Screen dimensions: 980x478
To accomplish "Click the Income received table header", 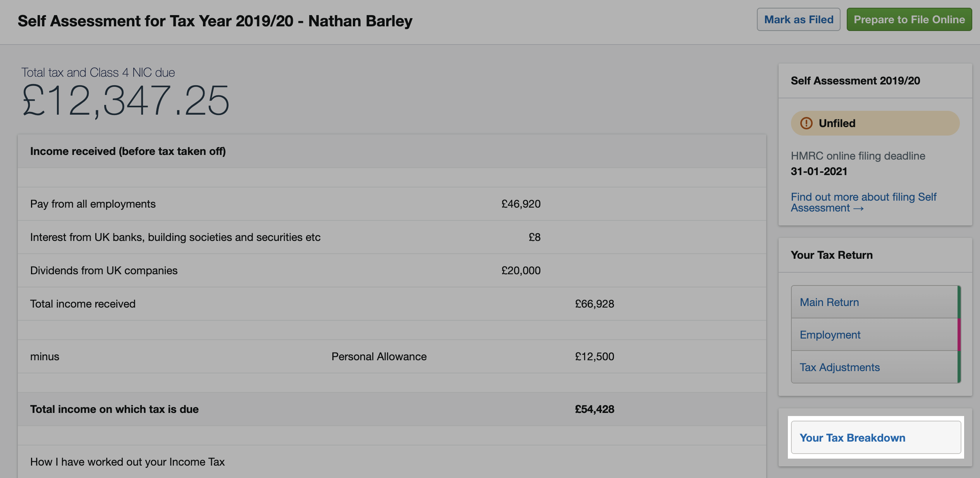I will tap(128, 151).
